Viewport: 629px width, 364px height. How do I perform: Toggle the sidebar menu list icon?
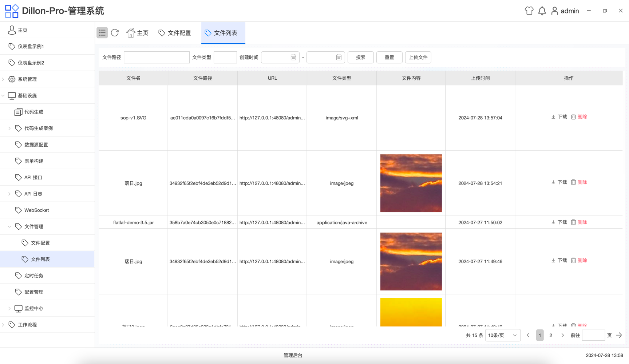click(x=102, y=33)
